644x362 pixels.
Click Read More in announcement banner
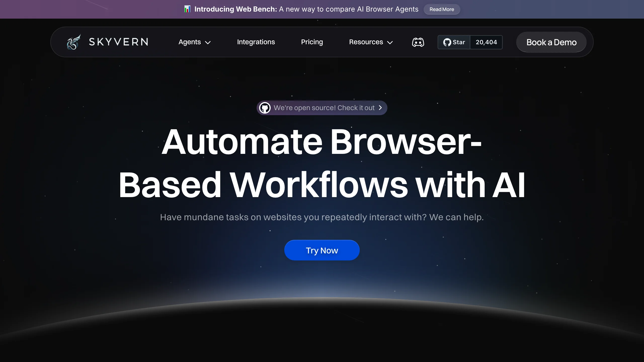tap(442, 9)
